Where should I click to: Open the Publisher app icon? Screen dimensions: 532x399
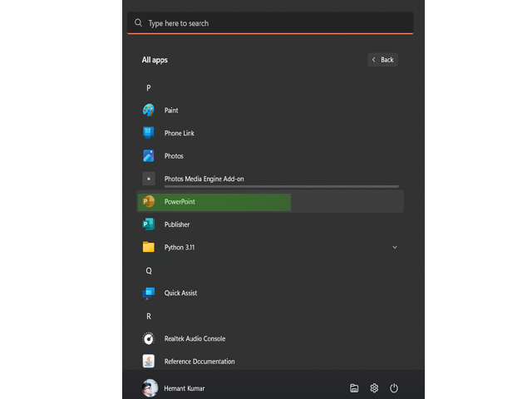tap(148, 224)
